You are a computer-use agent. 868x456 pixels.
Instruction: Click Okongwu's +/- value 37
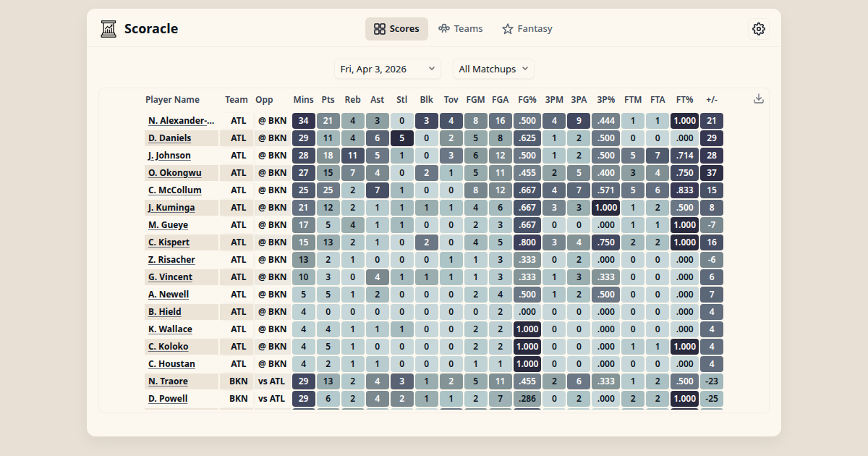tap(712, 173)
